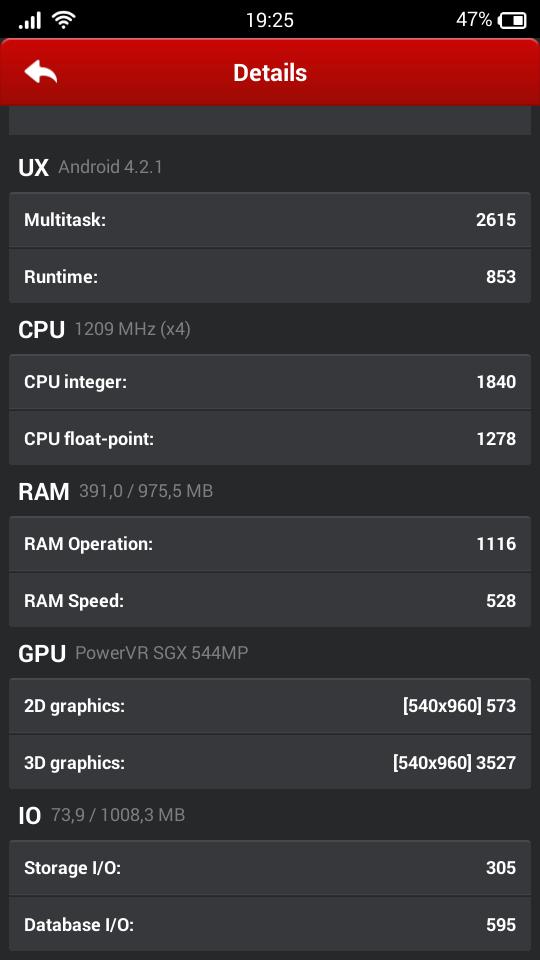Tap the 47% battery percentage
Viewport: 540px width, 960px height.
point(474,20)
